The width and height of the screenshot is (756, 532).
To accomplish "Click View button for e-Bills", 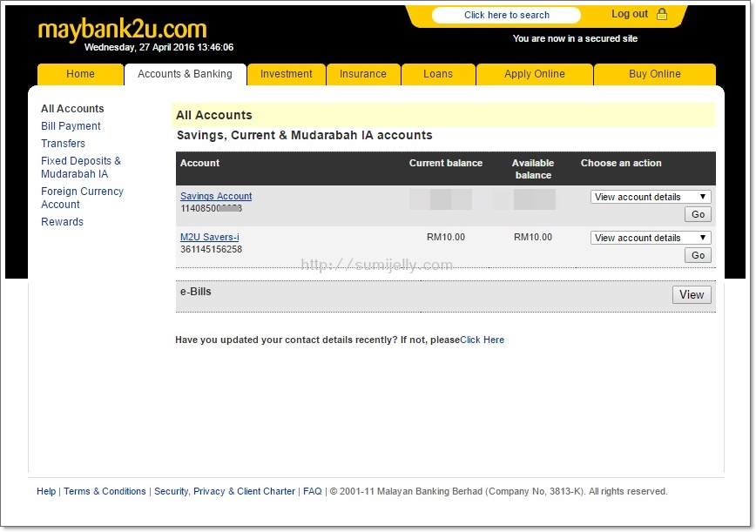I will pos(692,294).
